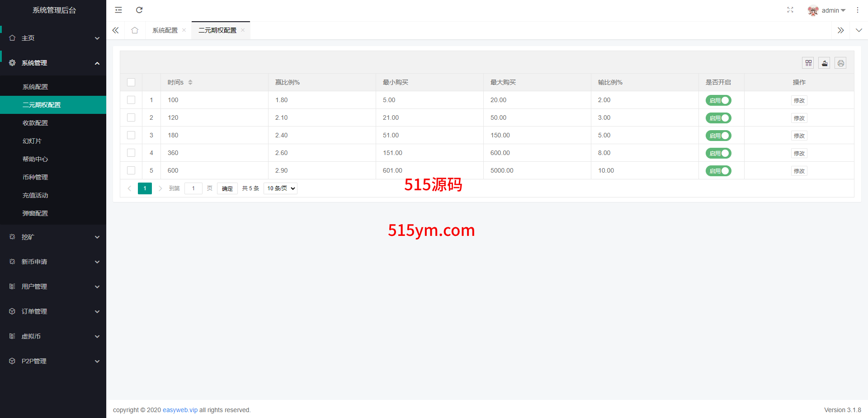Open the 10 条/页 page size dropdown
The height and width of the screenshot is (418, 868).
point(280,188)
